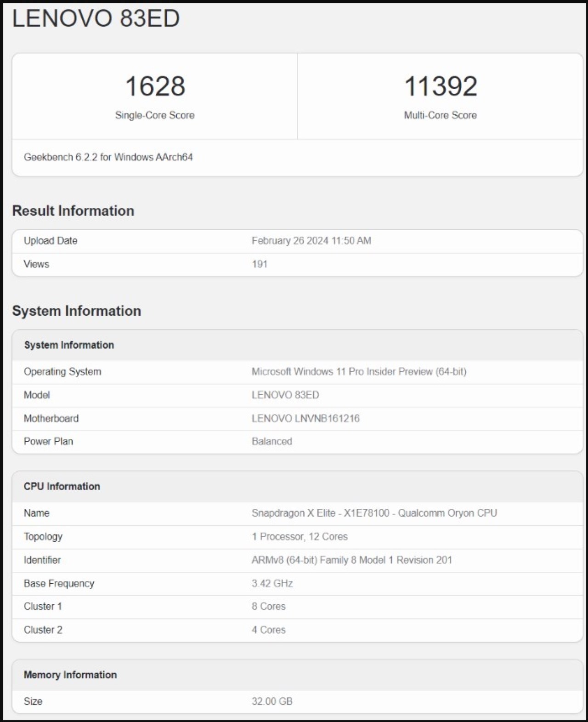Click the CPU Name label

click(37, 513)
